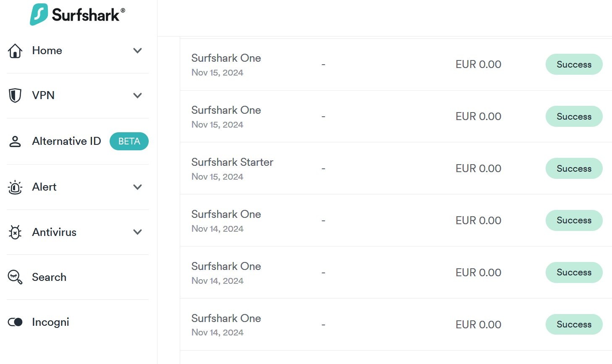Click the last Surfshark One Nov 14 Success badge

point(574,324)
